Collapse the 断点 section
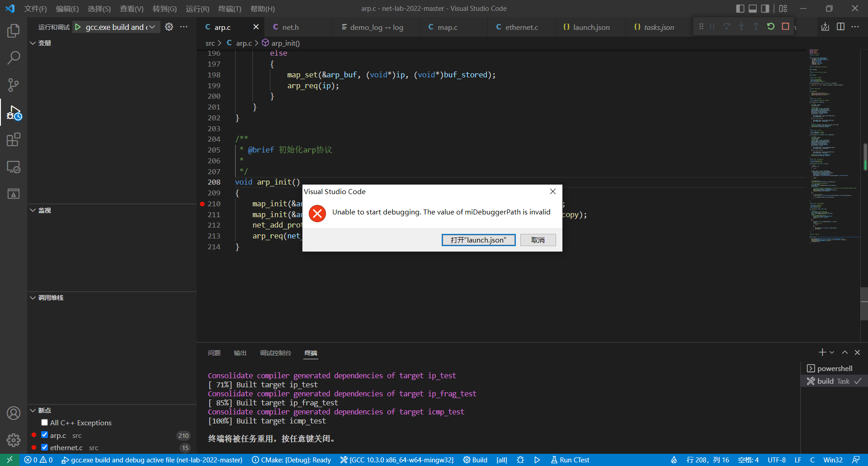 click(x=112, y=410)
